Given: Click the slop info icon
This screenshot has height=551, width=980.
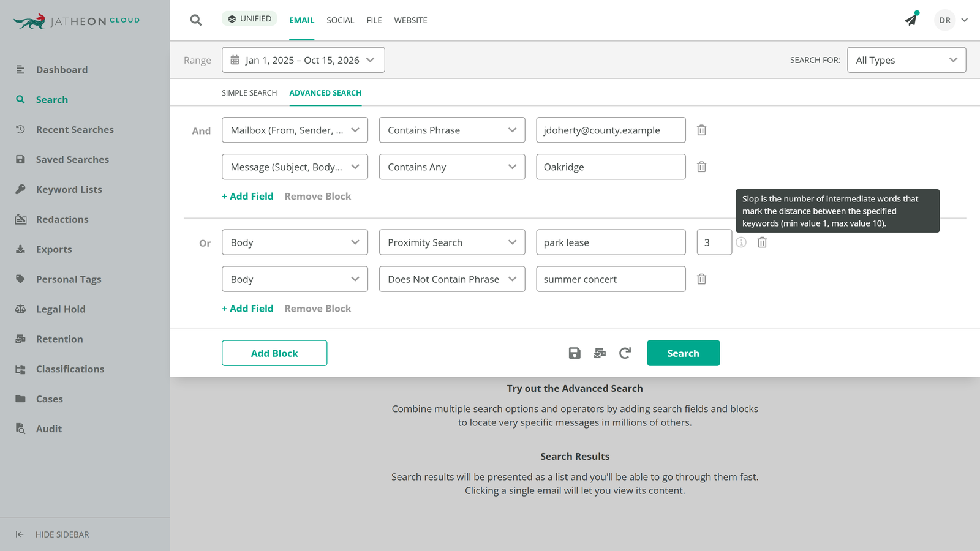Looking at the screenshot, I should [x=741, y=242].
